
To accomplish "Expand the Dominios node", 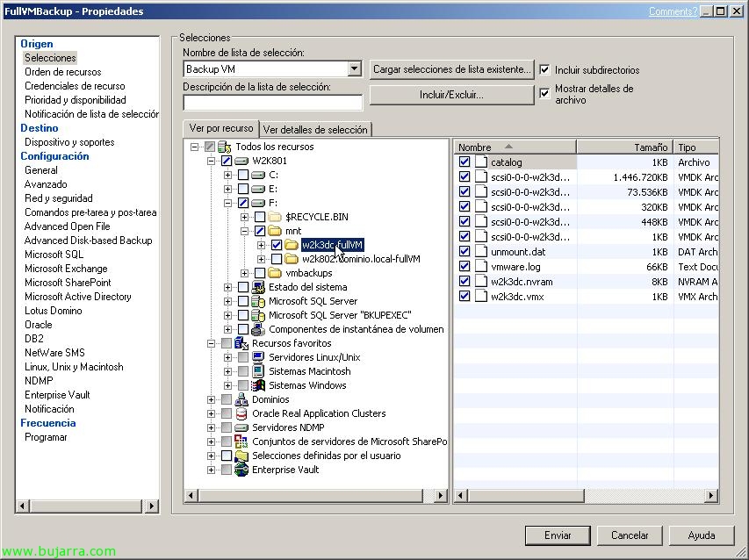I will click(x=211, y=399).
